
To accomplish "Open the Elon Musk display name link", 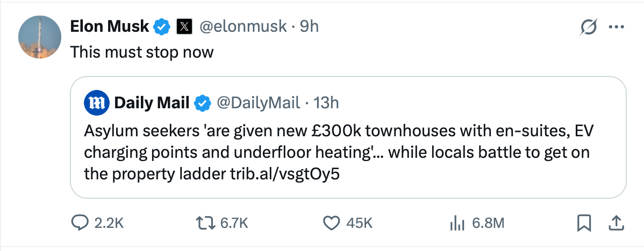I will (110, 26).
